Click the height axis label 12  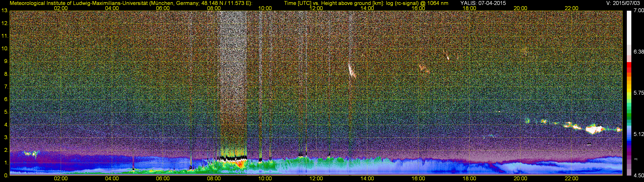5,23
